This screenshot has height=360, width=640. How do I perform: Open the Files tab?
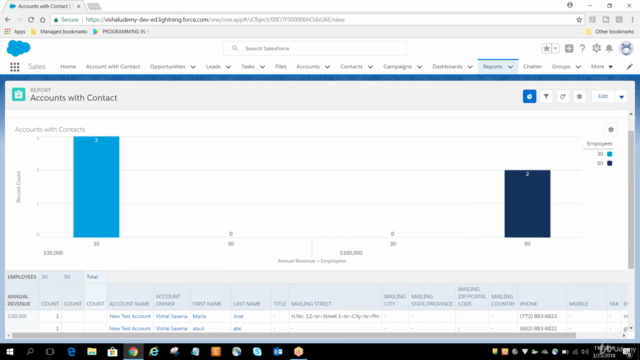pos(281,67)
